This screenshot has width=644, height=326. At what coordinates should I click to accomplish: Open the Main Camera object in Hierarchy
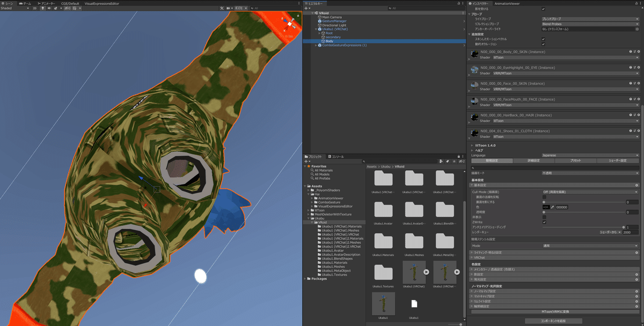pyautogui.click(x=333, y=17)
